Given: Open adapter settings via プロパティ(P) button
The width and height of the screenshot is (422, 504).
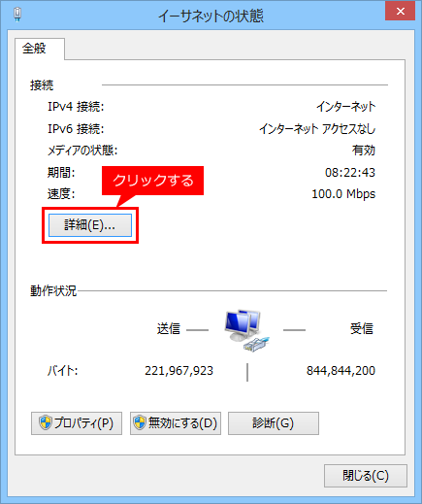Looking at the screenshot, I should tap(77, 423).
